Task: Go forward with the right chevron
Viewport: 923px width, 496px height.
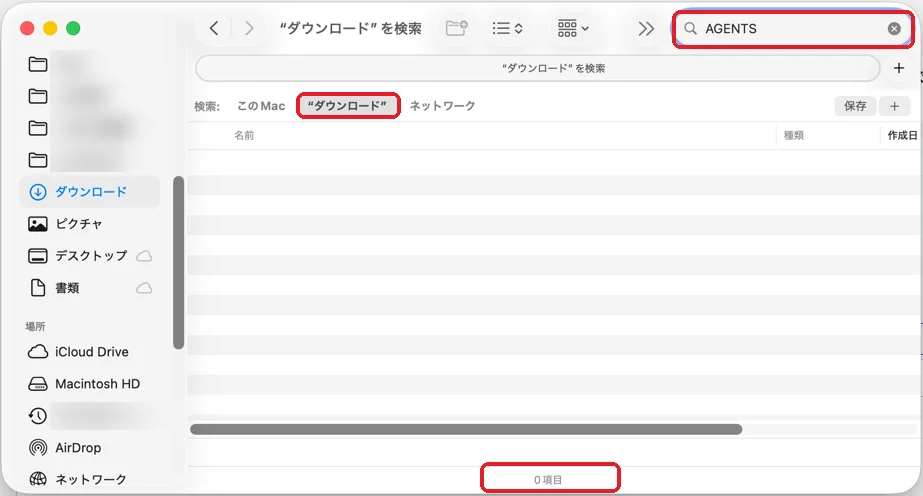Action: click(249, 28)
